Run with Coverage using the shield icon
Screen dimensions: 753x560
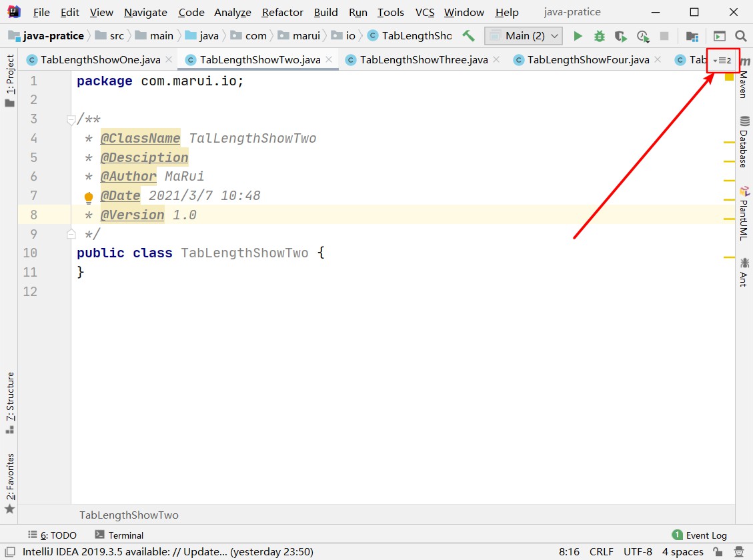pos(620,36)
